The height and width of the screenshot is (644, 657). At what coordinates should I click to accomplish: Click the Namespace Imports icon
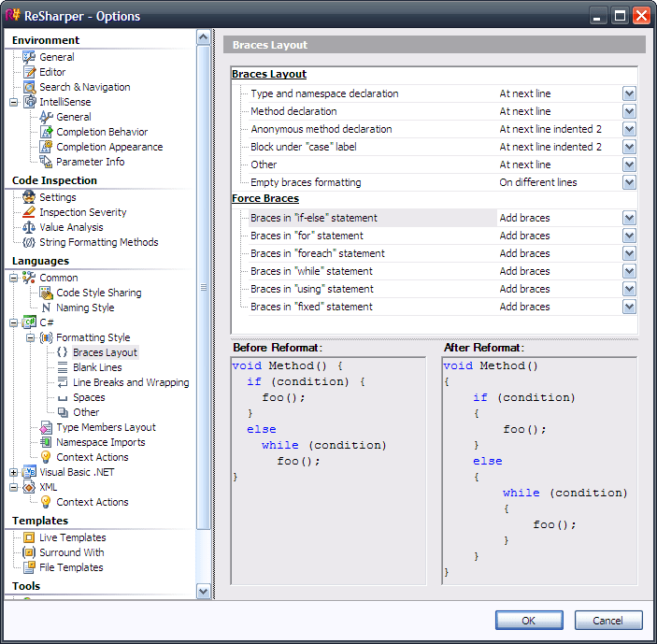pos(46,442)
